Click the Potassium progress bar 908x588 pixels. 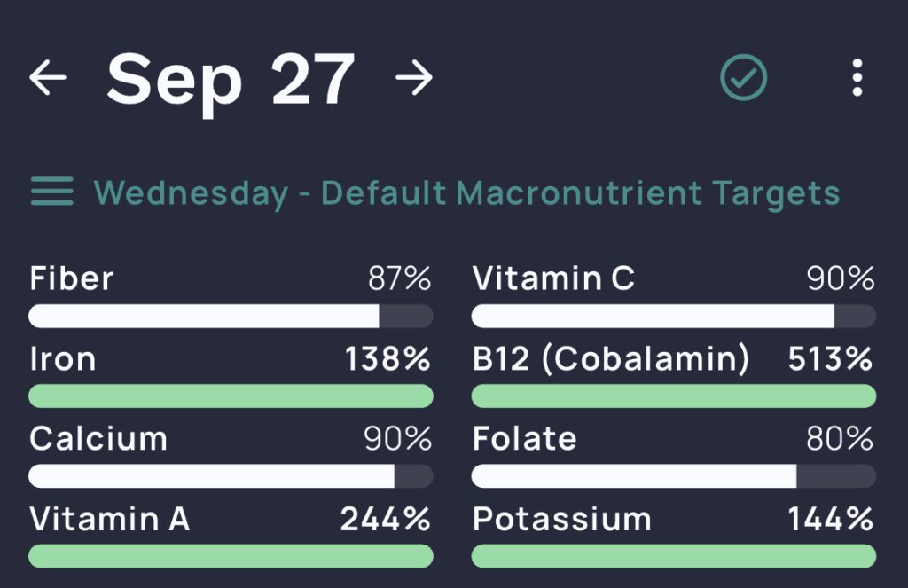674,557
